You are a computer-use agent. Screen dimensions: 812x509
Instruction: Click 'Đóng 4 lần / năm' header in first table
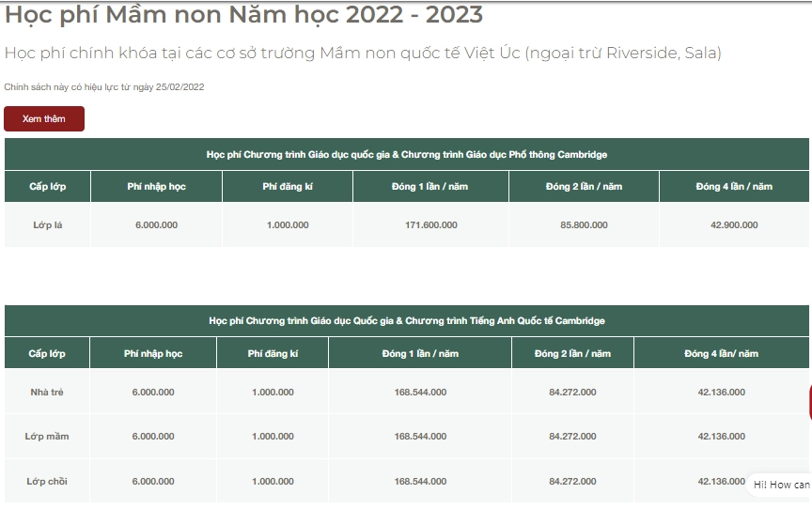(x=733, y=186)
